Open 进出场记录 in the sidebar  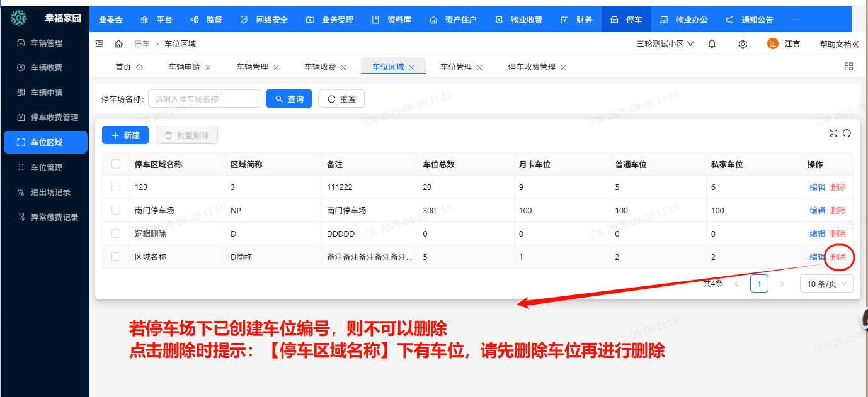50,193
